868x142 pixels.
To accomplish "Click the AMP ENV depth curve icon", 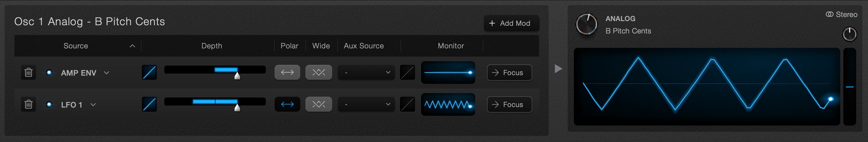I will [x=149, y=73].
